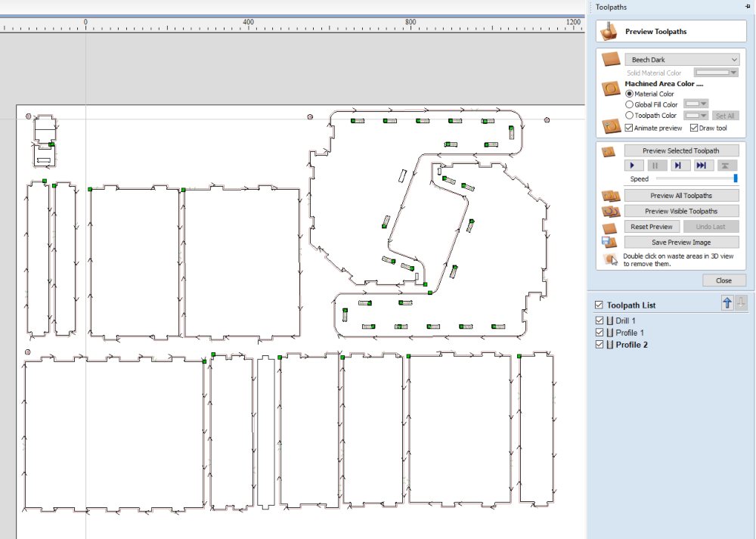Select the Drill 1 toolpath name
Image resolution: width=756 pixels, height=539 pixels.
pyautogui.click(x=625, y=321)
